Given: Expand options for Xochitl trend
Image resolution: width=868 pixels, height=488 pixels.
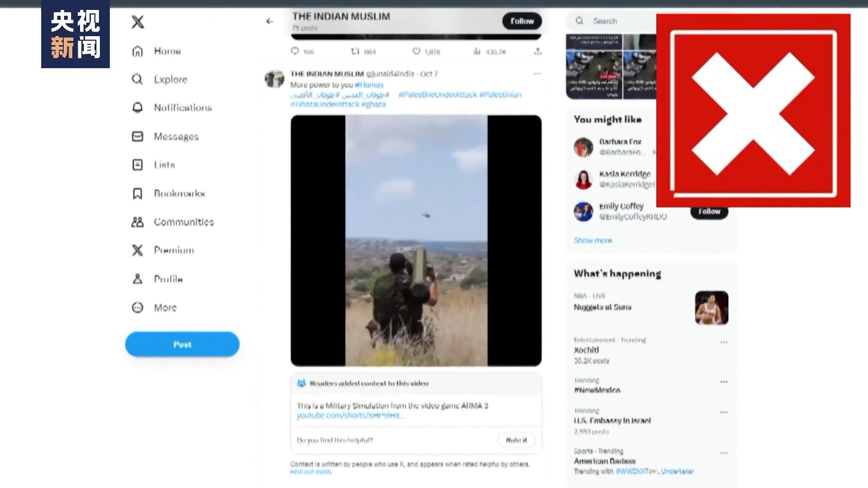Looking at the screenshot, I should (724, 342).
